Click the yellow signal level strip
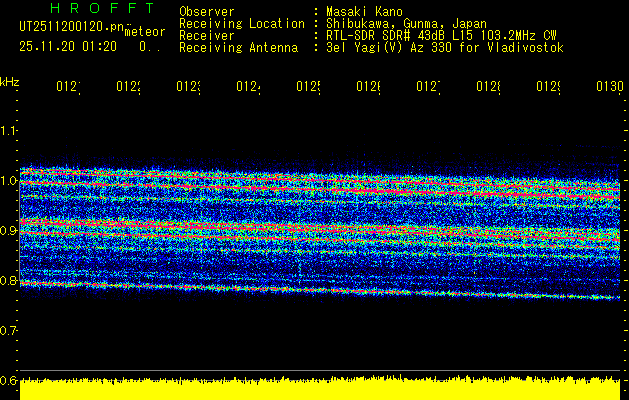This screenshot has height=400, width=629. (320, 390)
